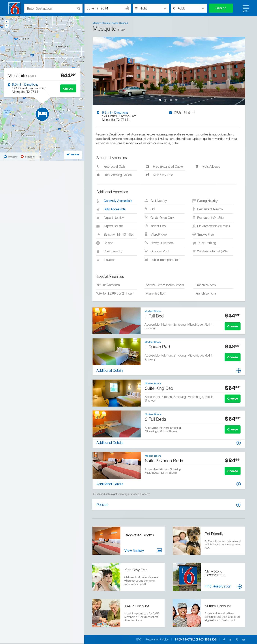This screenshot has width=257, height=644.
Task: Expand the Policies section
Action: (168, 505)
